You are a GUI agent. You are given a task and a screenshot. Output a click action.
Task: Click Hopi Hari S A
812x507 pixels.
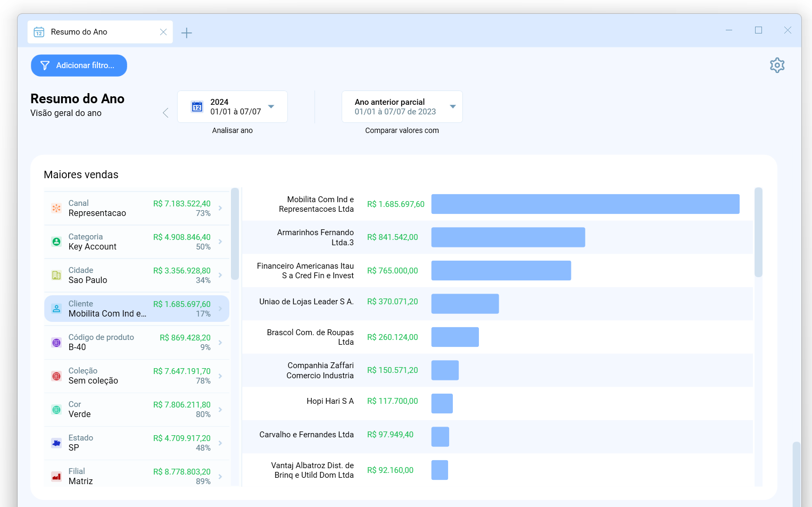pos(330,401)
